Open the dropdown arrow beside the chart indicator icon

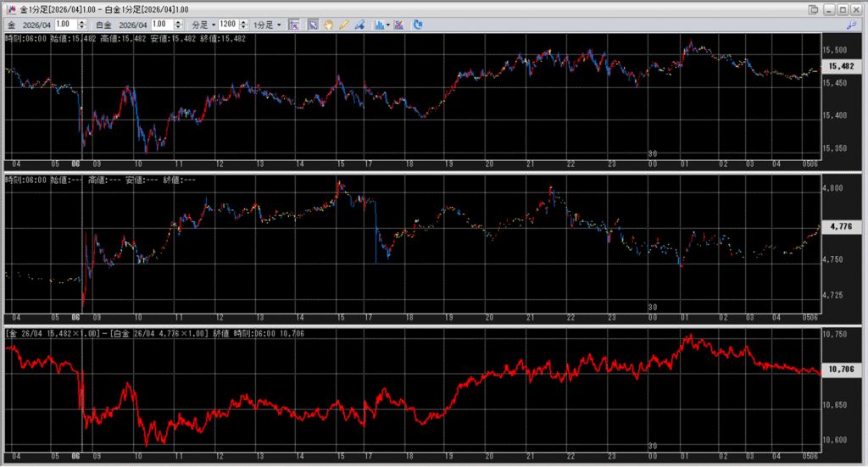coord(387,25)
